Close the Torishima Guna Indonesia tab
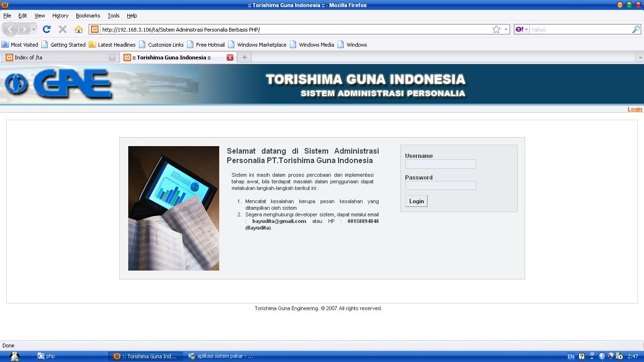The image size is (644, 362). point(230,58)
